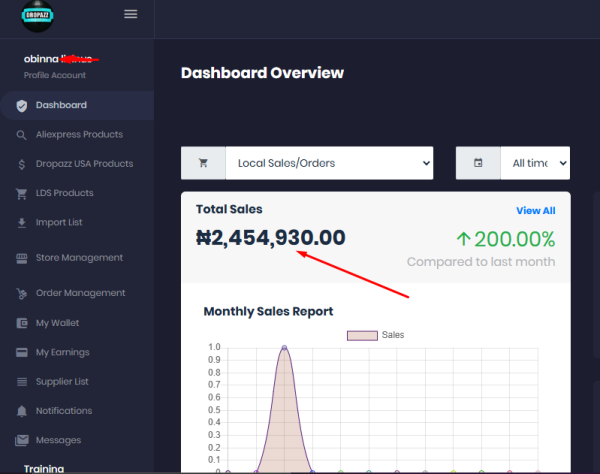Open the Local Sales/Orders dropdown

click(x=328, y=163)
